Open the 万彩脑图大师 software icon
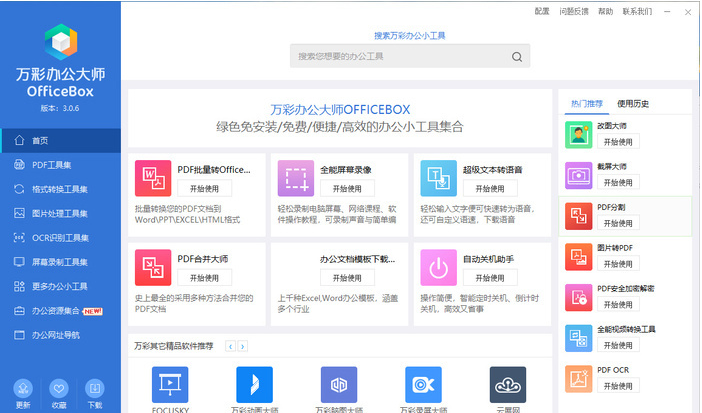Screen dimensions: 702x413 [339, 385]
